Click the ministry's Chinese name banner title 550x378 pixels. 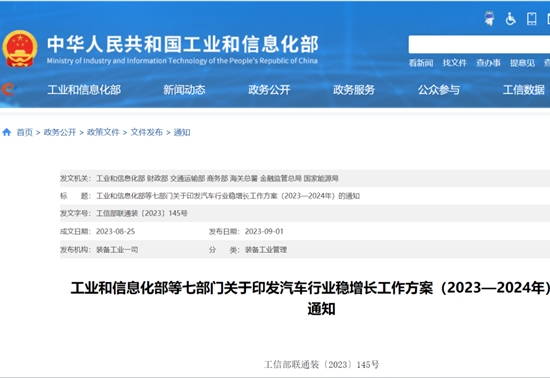coord(183,44)
